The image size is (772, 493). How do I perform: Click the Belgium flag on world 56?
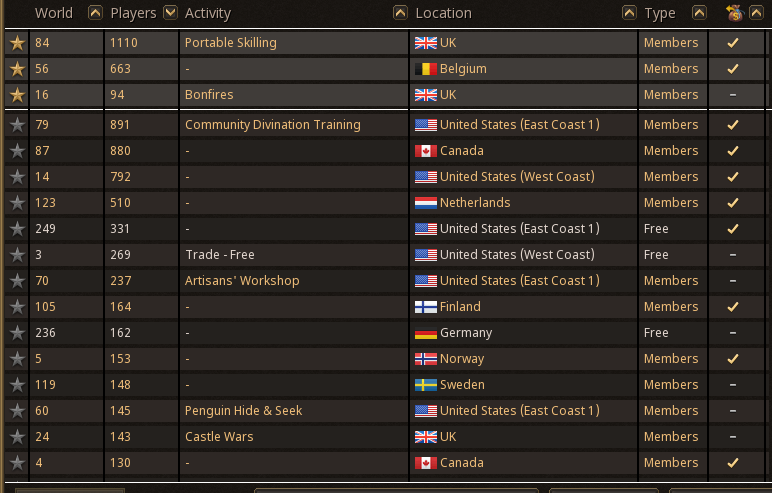pyautogui.click(x=426, y=69)
